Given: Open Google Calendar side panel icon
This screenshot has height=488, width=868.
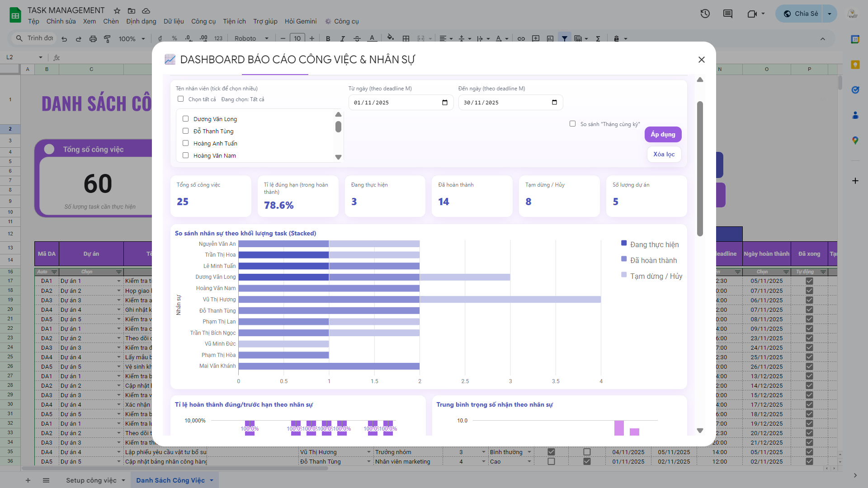Looking at the screenshot, I should 855,39.
